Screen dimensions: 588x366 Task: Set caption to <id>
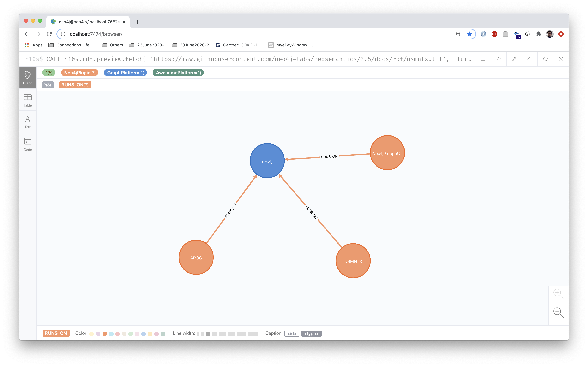[x=292, y=334]
